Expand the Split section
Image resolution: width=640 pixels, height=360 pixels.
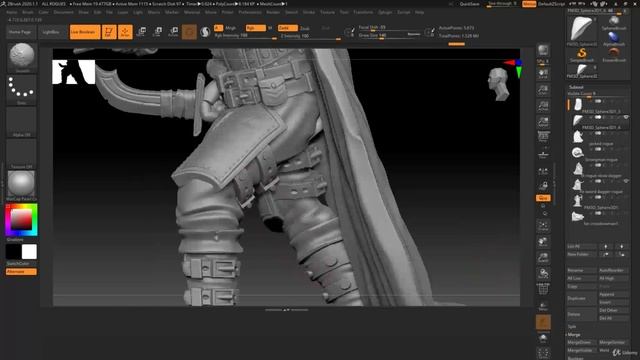pos(572,327)
